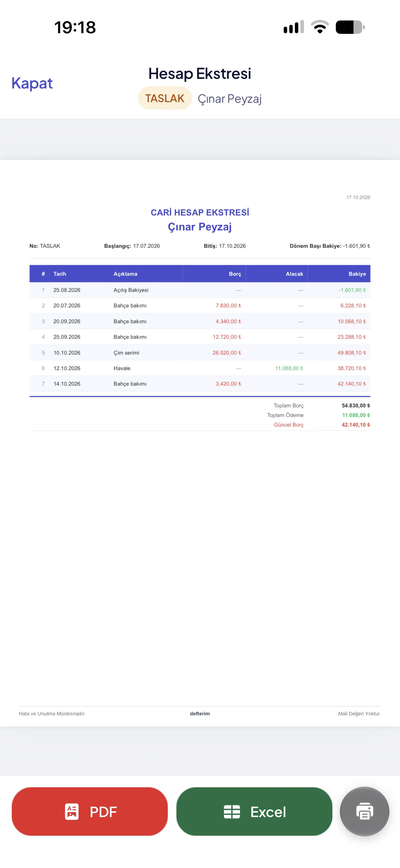Viewport: 400px width, 868px height.
Task: Select 'Bitiş: 17.10.2026' end date
Action: (224, 246)
